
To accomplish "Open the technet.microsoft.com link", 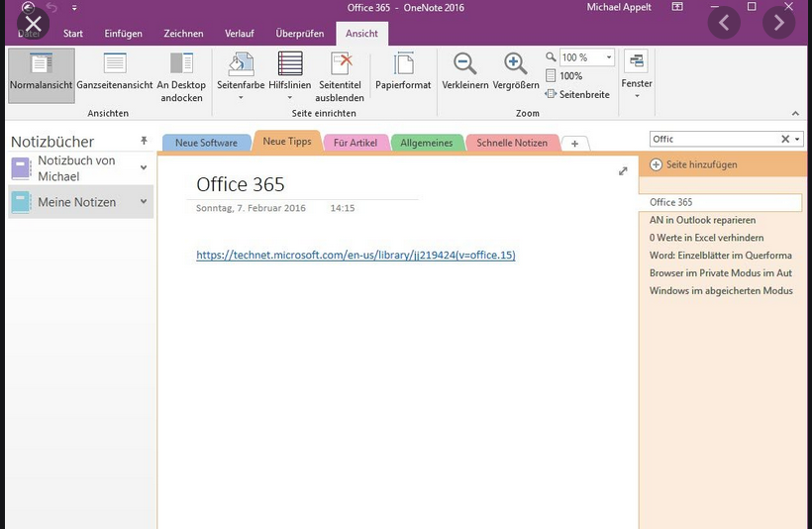I will [x=355, y=255].
